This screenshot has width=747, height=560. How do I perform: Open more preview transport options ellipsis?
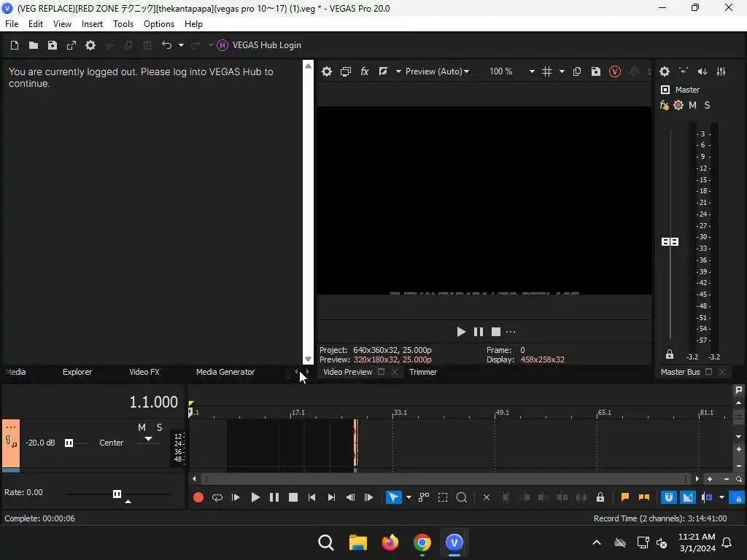511,332
